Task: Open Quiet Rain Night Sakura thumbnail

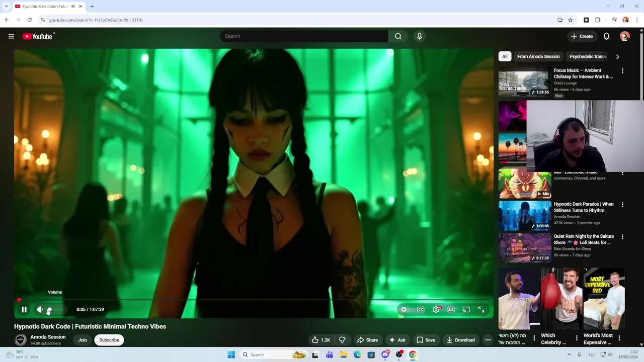Action: pyautogui.click(x=525, y=248)
